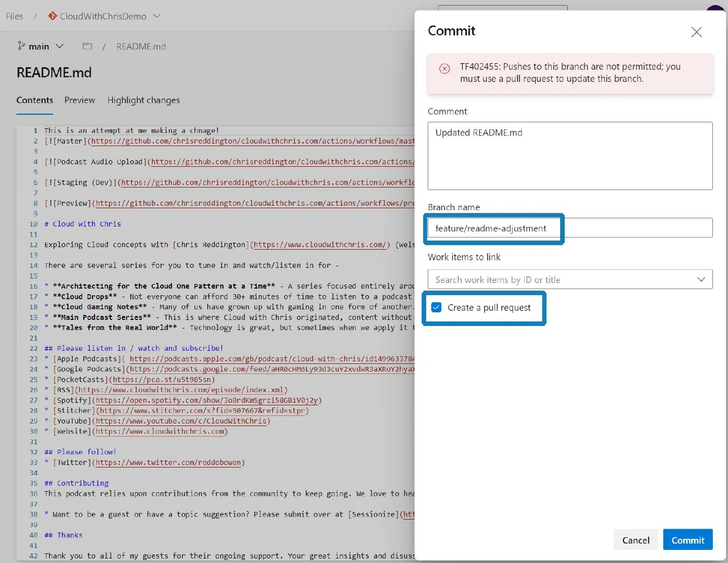Click the '## Contributing' heading on line 35
Image resolution: width=728 pixels, height=563 pixels.
click(x=76, y=483)
